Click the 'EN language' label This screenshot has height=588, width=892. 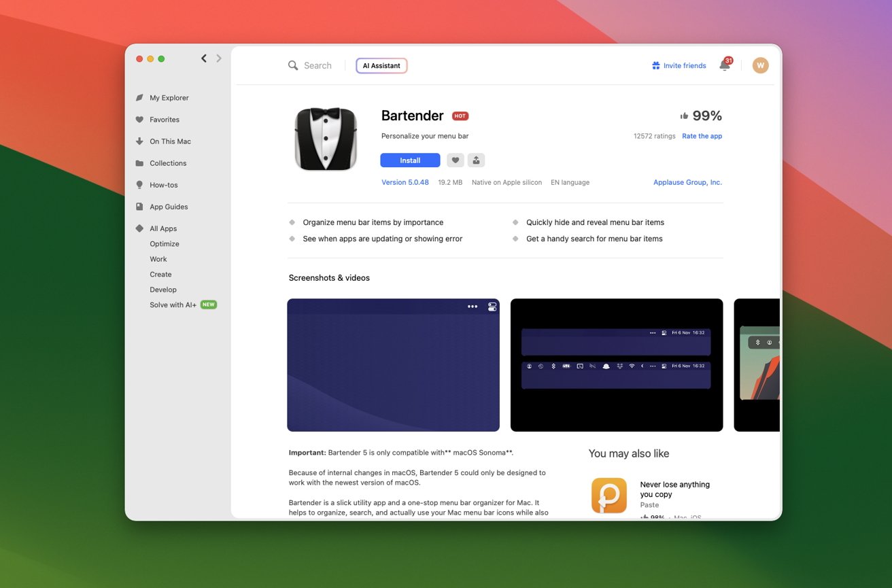pos(570,182)
